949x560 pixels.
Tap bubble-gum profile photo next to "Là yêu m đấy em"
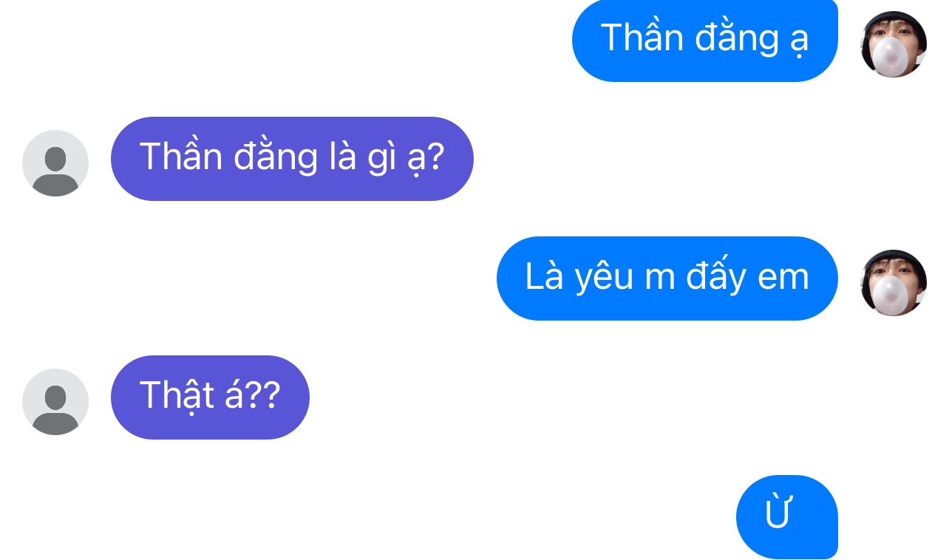click(894, 283)
